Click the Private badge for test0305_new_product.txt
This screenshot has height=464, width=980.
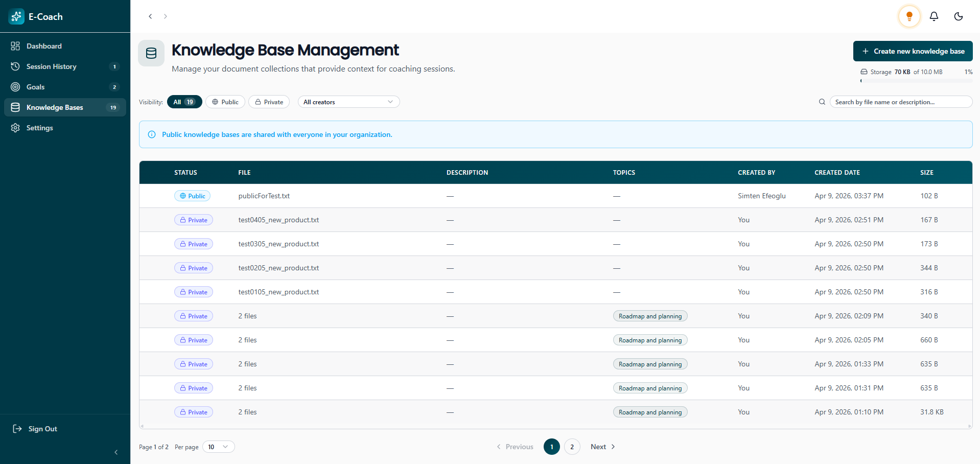pyautogui.click(x=194, y=244)
